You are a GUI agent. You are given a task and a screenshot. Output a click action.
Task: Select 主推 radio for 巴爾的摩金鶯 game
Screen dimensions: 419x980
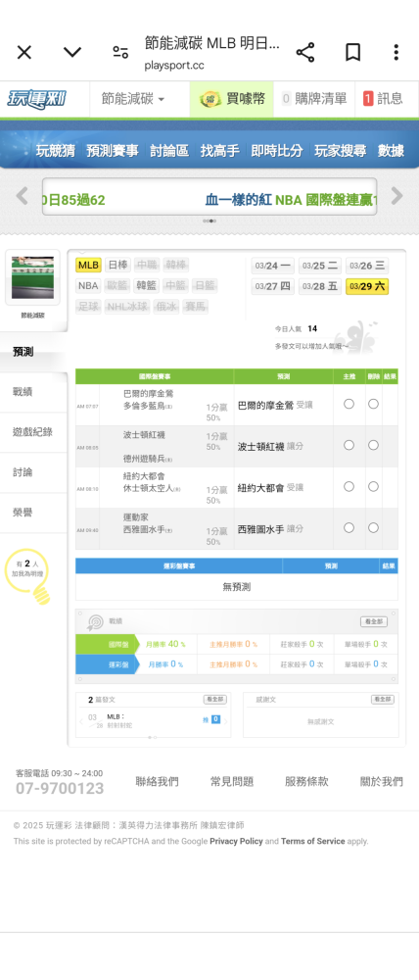[x=349, y=404]
